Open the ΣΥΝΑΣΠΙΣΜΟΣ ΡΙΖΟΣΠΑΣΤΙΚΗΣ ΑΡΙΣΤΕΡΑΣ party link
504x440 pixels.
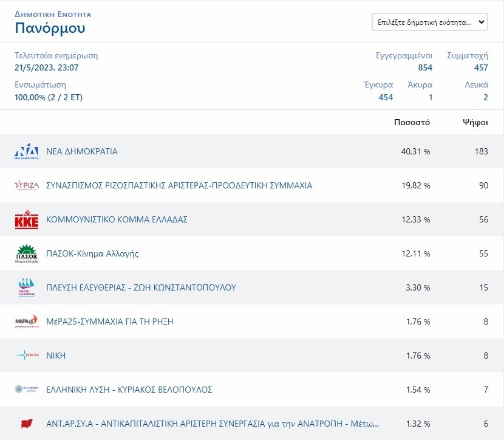coord(179,185)
